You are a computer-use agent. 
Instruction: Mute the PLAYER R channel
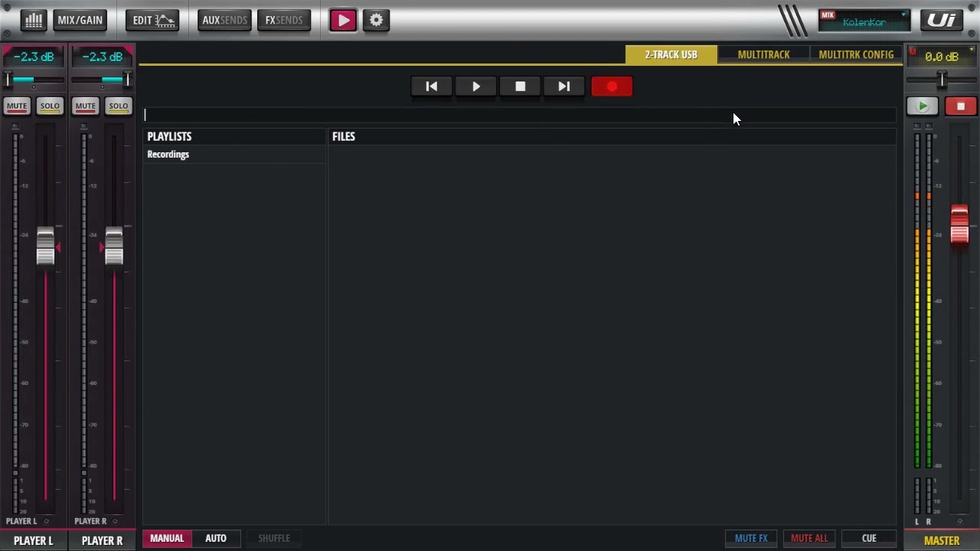tap(85, 106)
